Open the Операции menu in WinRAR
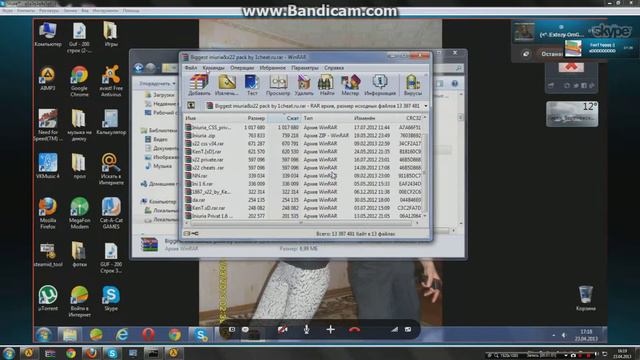The height and width of the screenshot is (360, 640). tap(242, 68)
